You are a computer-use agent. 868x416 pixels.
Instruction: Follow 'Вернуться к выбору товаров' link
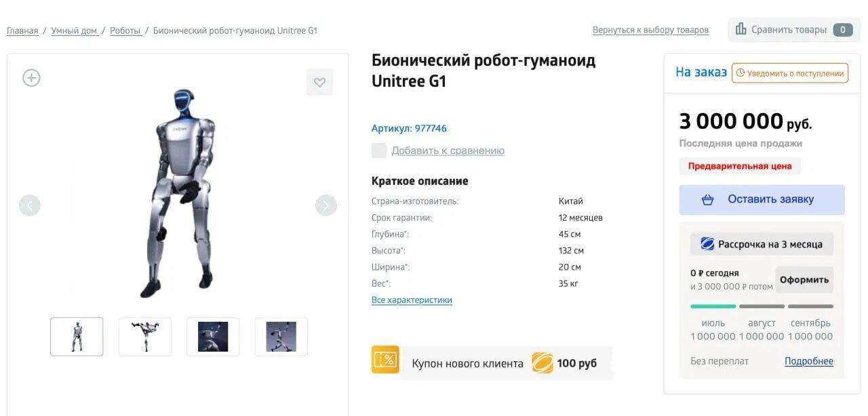point(650,30)
